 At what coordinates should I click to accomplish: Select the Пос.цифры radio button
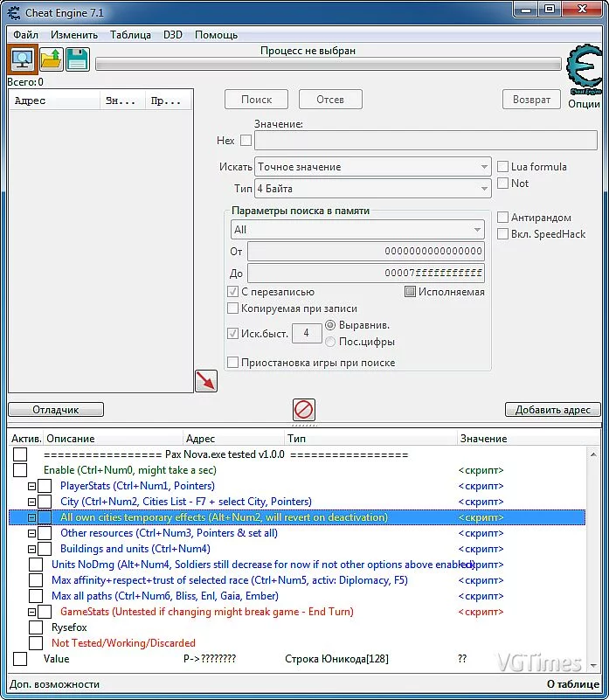click(330, 342)
